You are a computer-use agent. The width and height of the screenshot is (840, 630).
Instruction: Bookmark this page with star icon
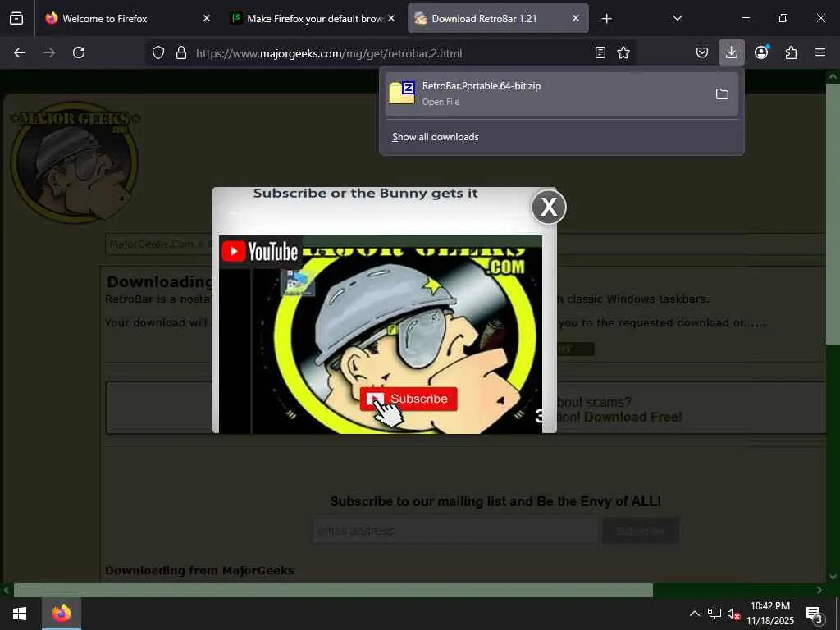623,52
